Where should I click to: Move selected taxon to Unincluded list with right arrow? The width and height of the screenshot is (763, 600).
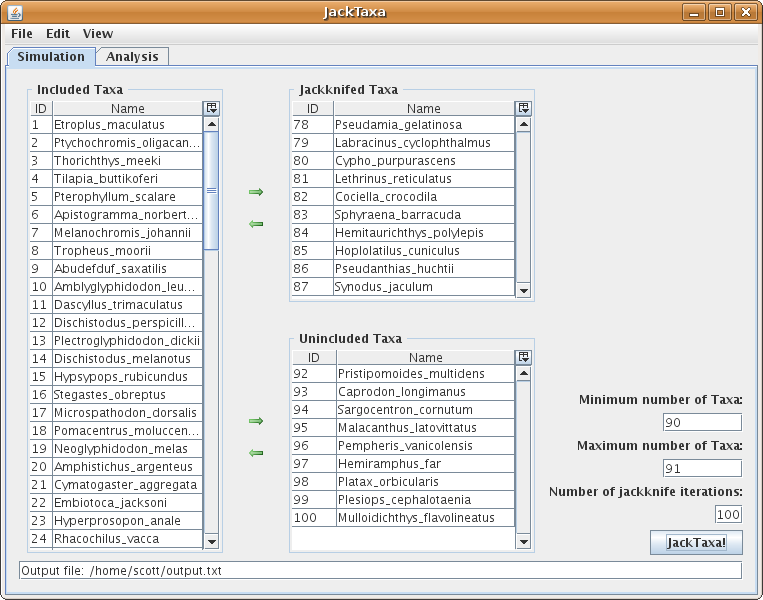coord(256,421)
